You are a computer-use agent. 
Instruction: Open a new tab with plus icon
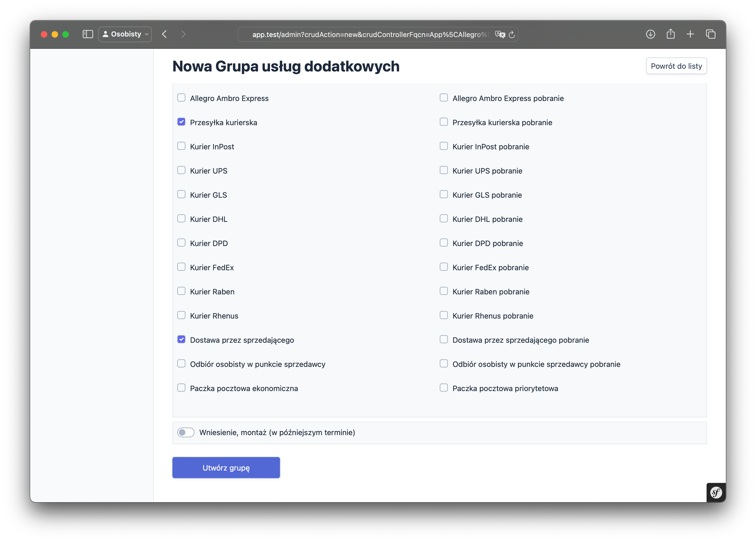coord(690,34)
